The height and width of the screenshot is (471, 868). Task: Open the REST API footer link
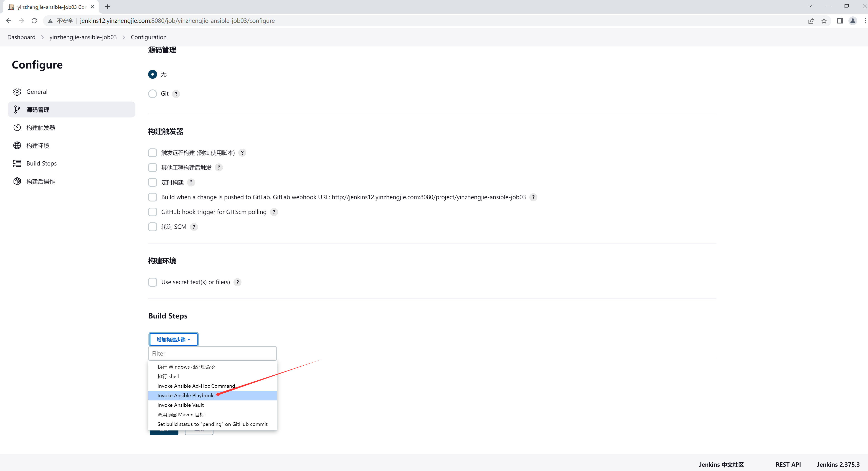tap(788, 464)
